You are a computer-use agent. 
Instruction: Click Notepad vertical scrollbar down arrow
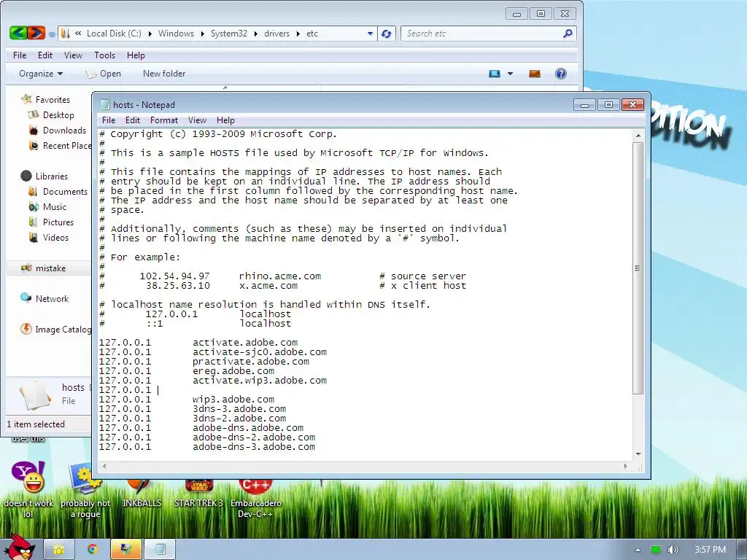click(638, 454)
